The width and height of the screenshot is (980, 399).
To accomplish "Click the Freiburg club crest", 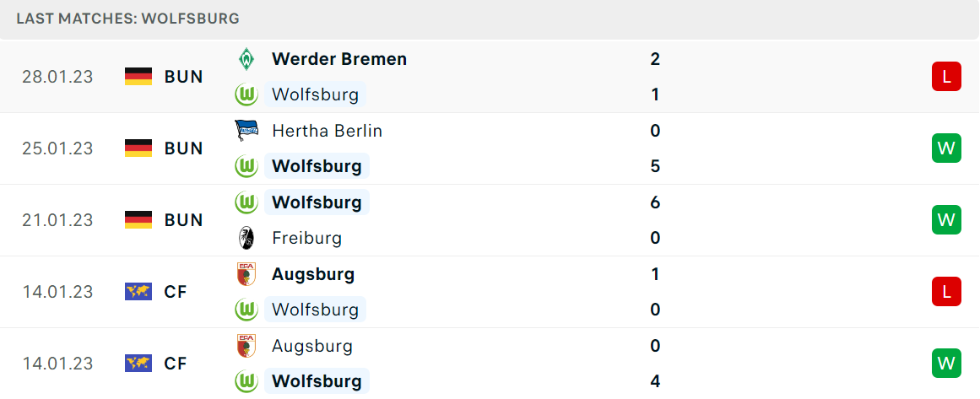I will pyautogui.click(x=246, y=238).
